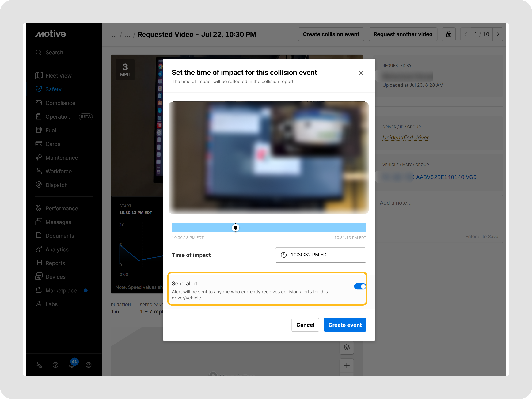This screenshot has height=399, width=532.
Task: Open admin user settings icon
Action: pos(39,365)
